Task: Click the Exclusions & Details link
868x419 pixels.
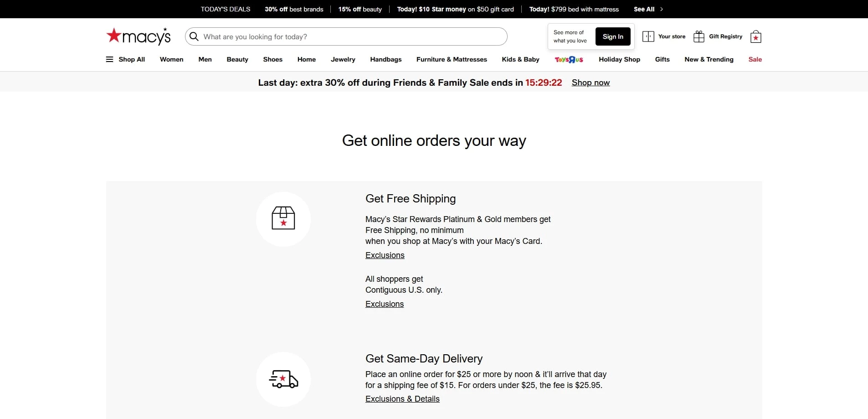Action: click(x=402, y=398)
